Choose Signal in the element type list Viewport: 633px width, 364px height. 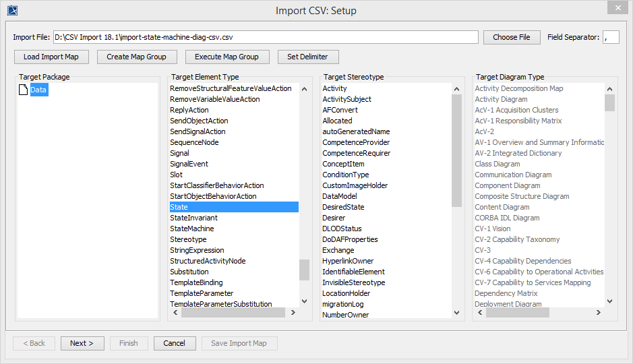(x=180, y=153)
